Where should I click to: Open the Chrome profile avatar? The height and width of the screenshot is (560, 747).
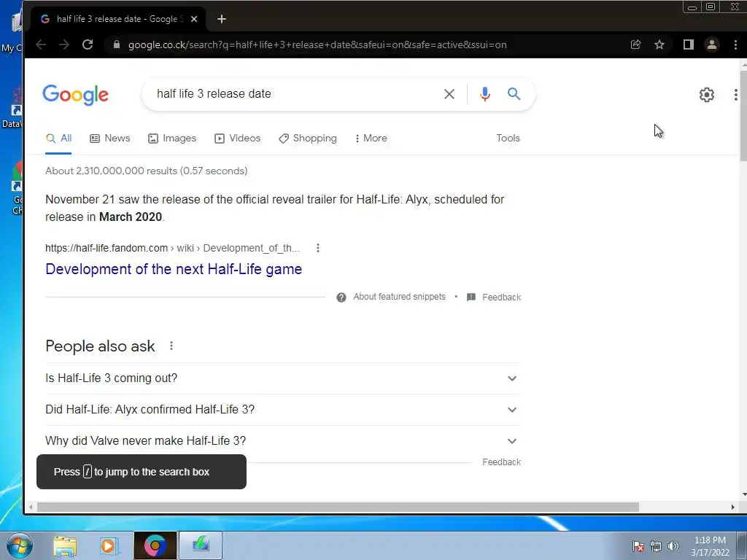(712, 44)
